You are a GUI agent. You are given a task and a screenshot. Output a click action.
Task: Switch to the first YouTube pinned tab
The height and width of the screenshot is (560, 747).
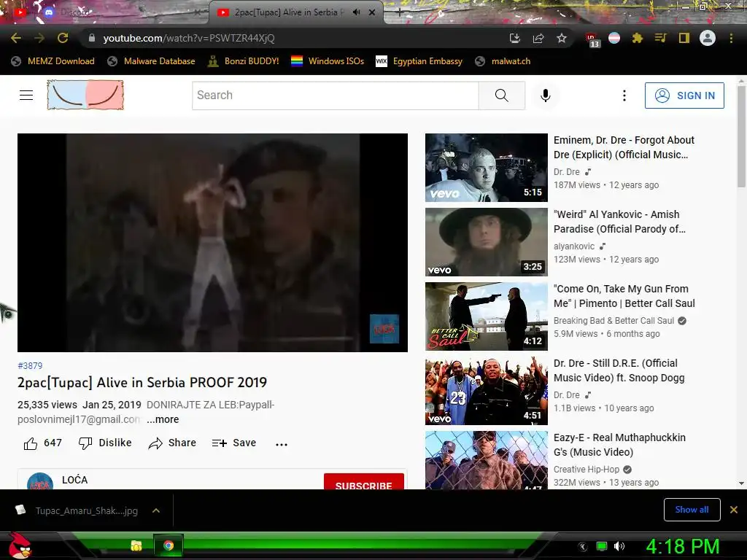pos(20,12)
